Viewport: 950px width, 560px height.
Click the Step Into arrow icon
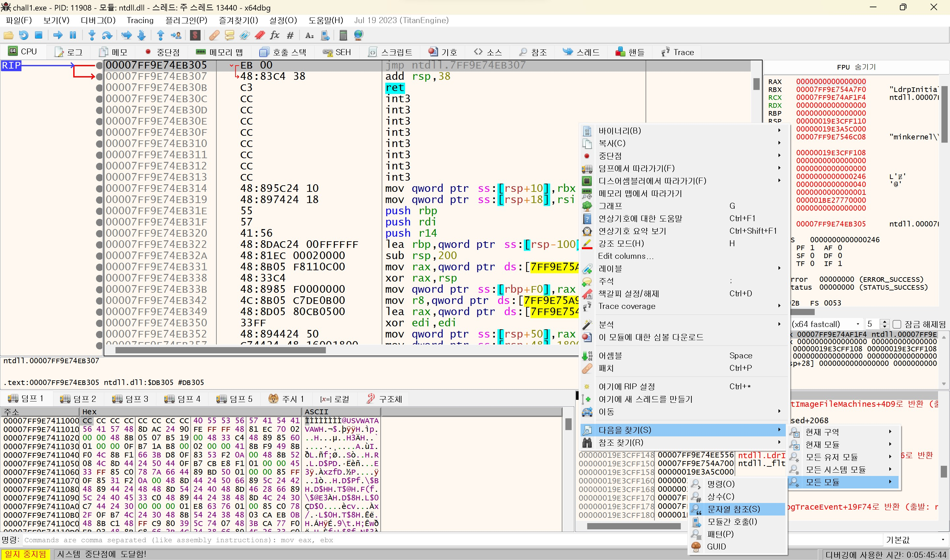click(92, 35)
